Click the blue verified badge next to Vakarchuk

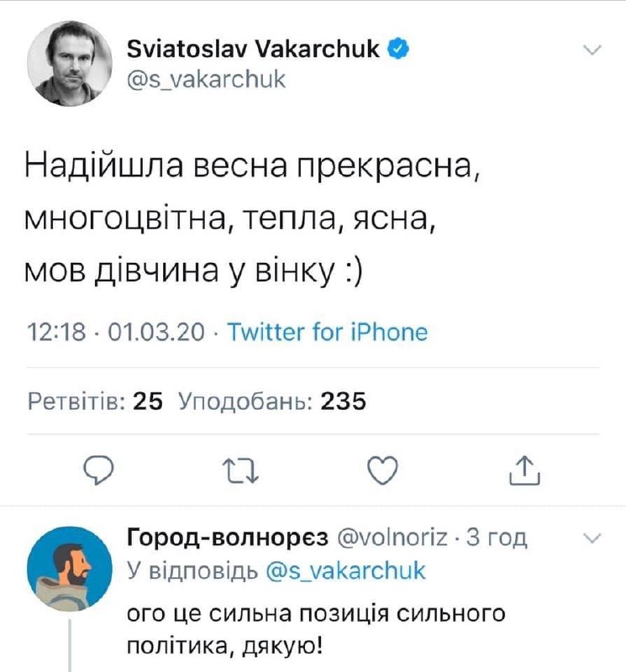pos(398,50)
